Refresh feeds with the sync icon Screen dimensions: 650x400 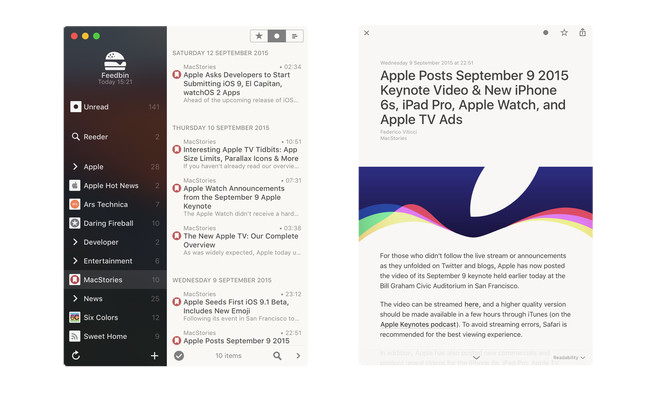tap(76, 355)
